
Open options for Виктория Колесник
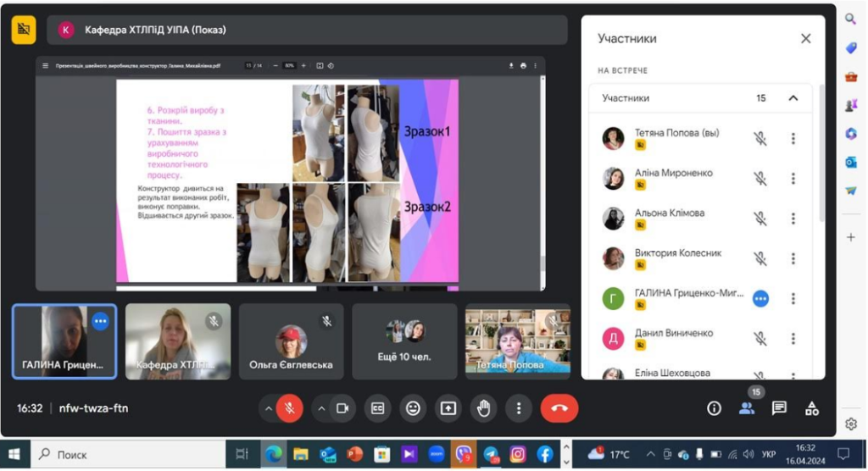[793, 258]
